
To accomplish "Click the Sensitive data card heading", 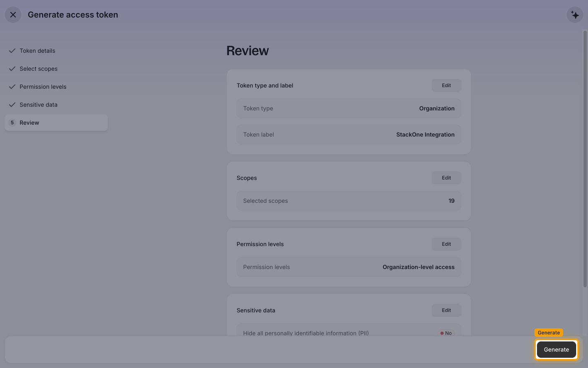I will (x=256, y=310).
